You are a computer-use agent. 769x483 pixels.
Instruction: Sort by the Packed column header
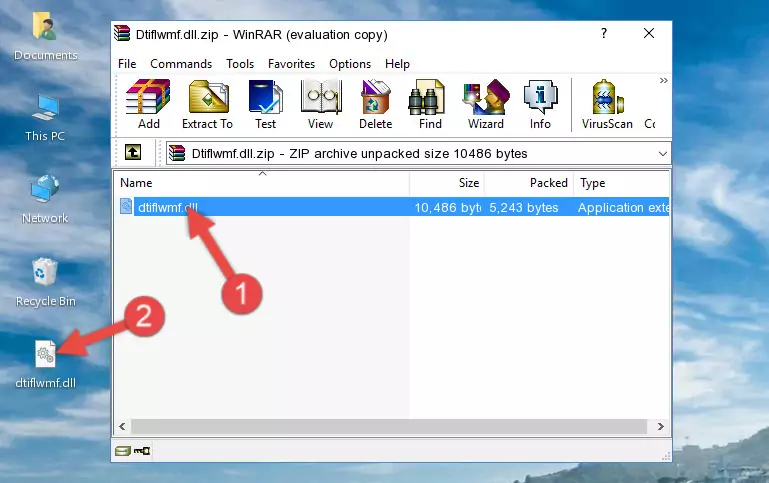click(529, 183)
